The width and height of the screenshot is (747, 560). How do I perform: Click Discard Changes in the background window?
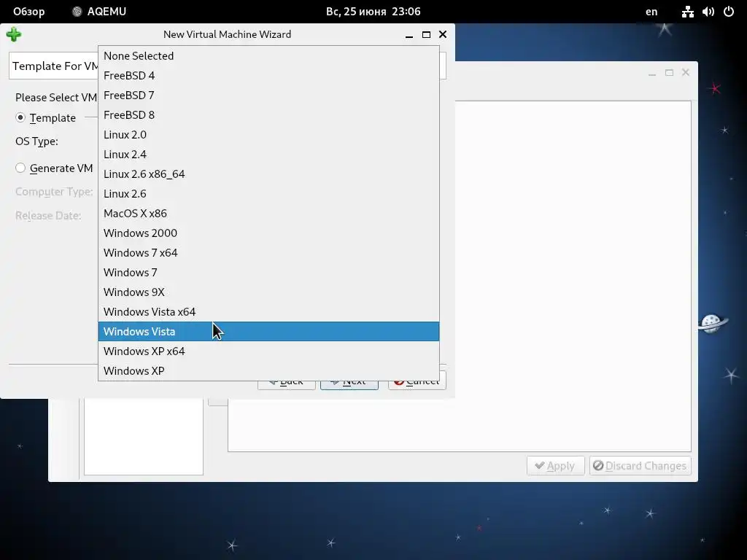[640, 466]
